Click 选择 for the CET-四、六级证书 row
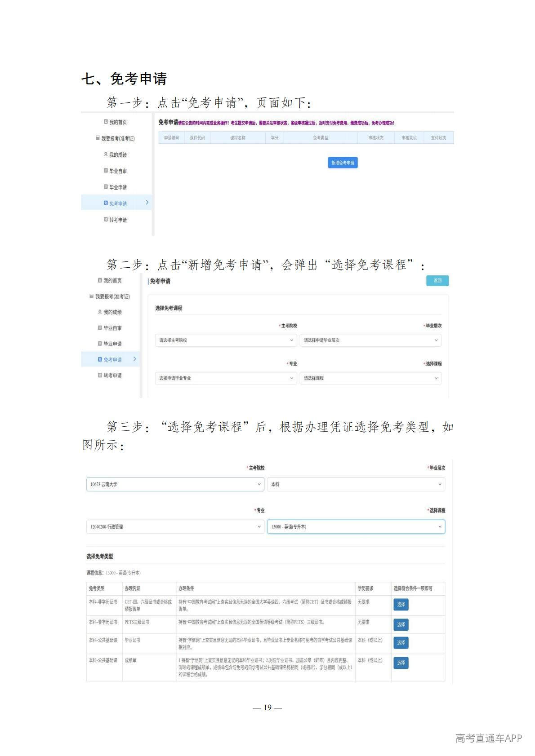The image size is (535, 756). point(401,605)
